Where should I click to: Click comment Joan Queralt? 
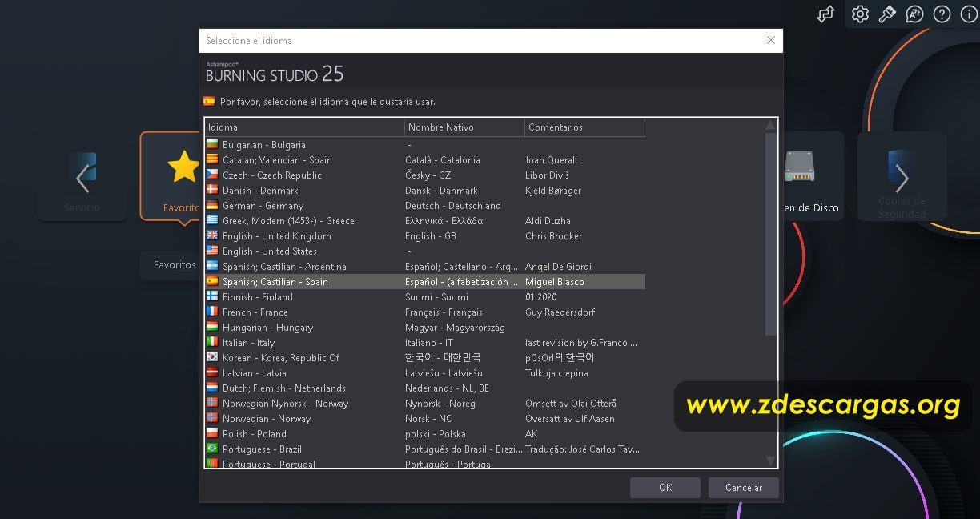coord(552,160)
